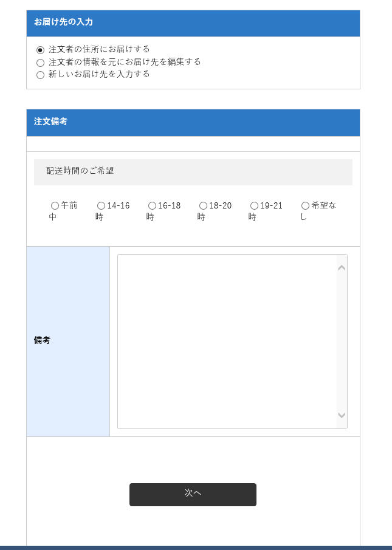
Task: Pick the 午前中 delivery time
Action: (x=55, y=205)
